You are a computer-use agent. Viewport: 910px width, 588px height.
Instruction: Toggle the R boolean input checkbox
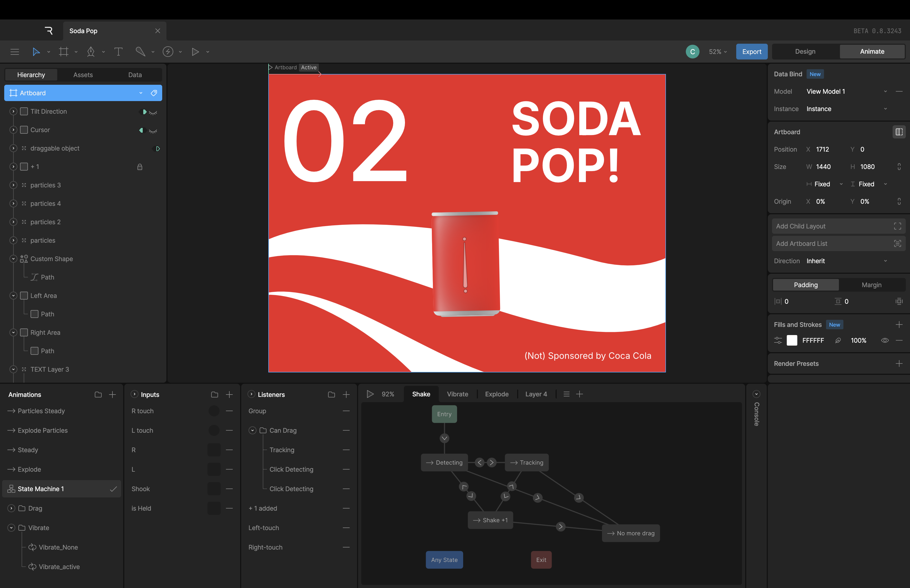(x=214, y=450)
